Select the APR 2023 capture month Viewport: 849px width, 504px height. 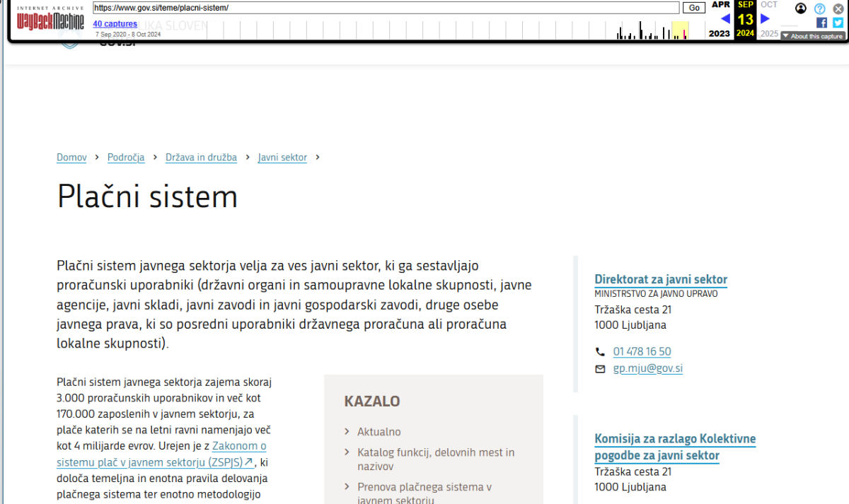720,19
